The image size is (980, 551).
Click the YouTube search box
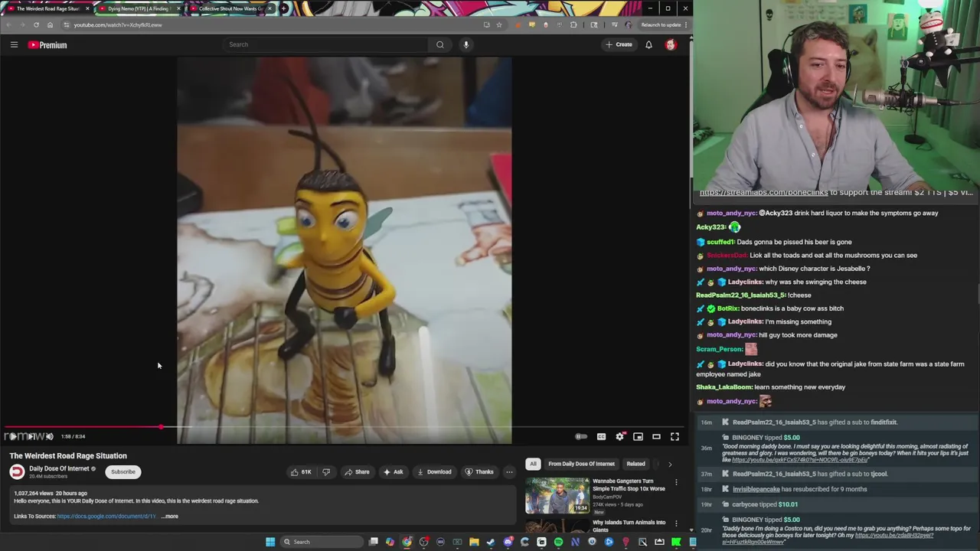point(325,44)
